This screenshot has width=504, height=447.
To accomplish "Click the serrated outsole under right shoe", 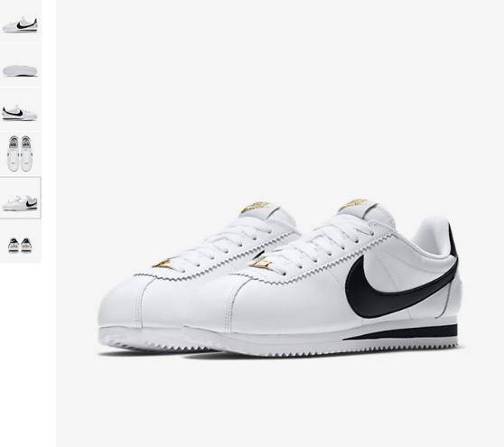I will [x=322, y=350].
